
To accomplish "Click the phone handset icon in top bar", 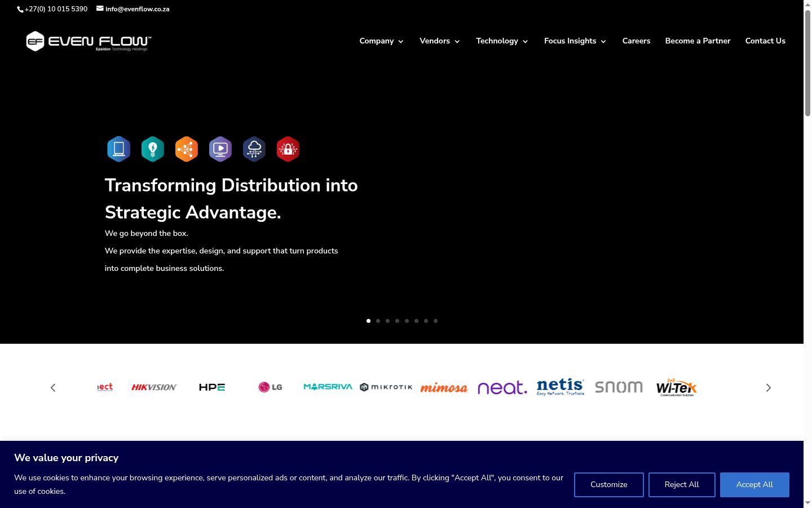I will click(20, 9).
